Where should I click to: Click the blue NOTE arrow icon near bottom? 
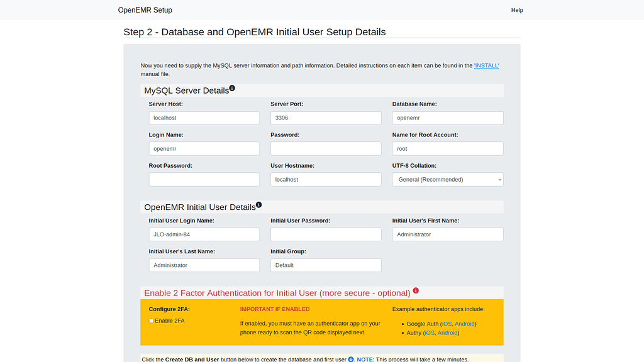(x=352, y=359)
